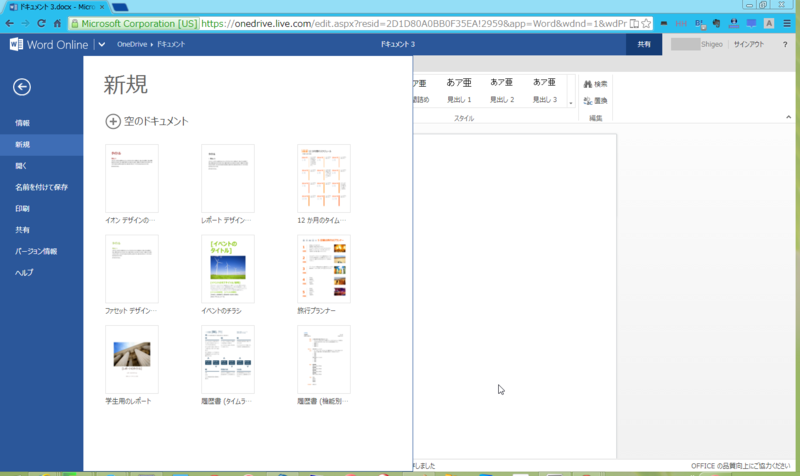Open help with the question mark icon
Image resolution: width=800 pixels, height=476 pixels.
pyautogui.click(x=785, y=44)
